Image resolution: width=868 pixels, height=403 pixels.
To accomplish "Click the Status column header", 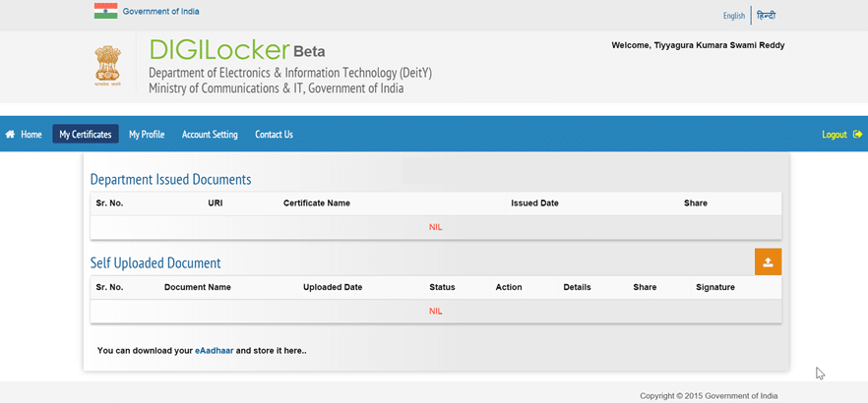I will pyautogui.click(x=442, y=287).
